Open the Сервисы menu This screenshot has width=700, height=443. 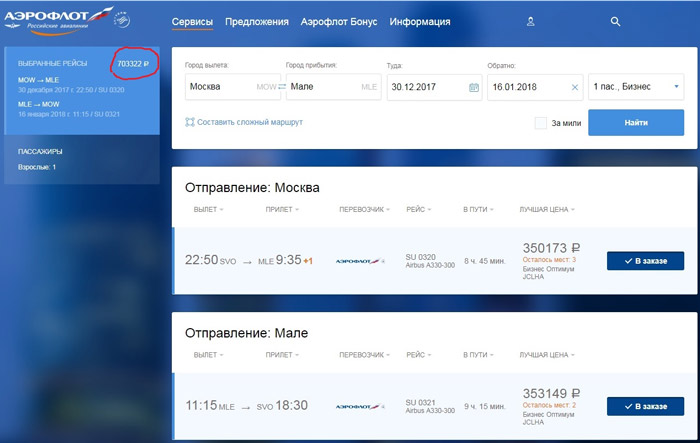coord(192,22)
